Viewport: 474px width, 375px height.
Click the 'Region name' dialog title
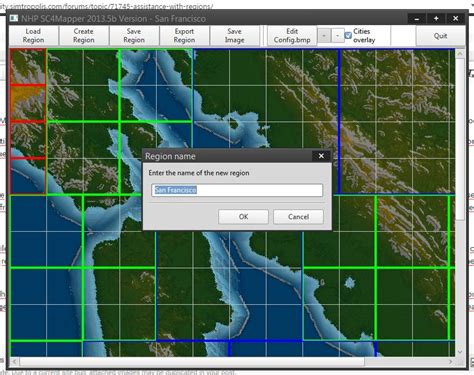170,156
